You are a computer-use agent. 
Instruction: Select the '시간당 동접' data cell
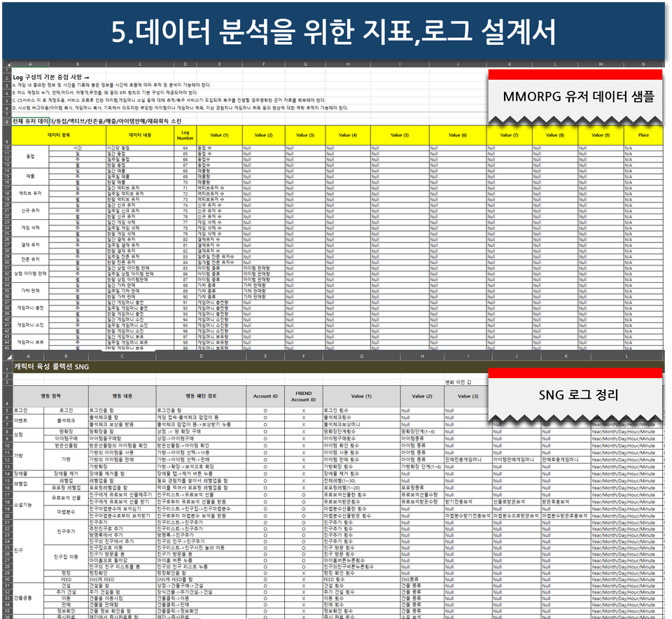tap(140, 148)
